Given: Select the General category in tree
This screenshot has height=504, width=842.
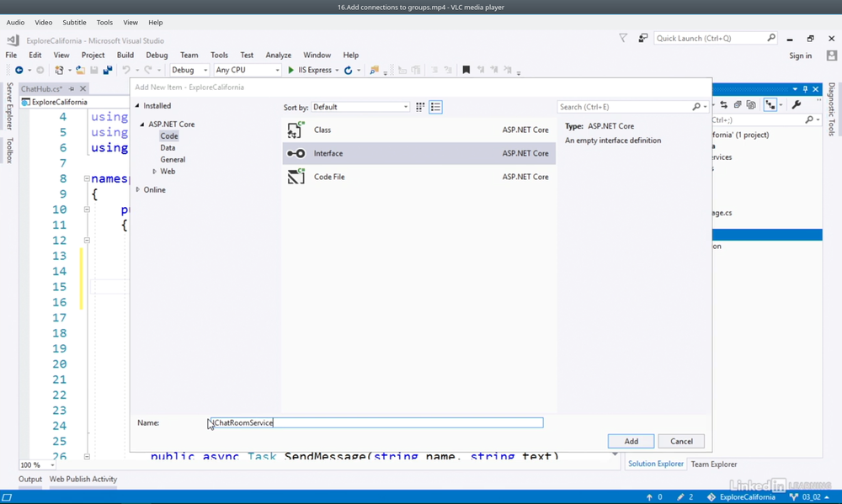Looking at the screenshot, I should click(173, 159).
